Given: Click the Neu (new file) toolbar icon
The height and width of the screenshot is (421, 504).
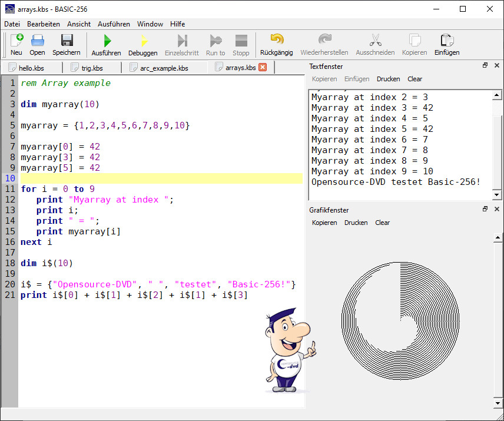Looking at the screenshot, I should [x=16, y=44].
